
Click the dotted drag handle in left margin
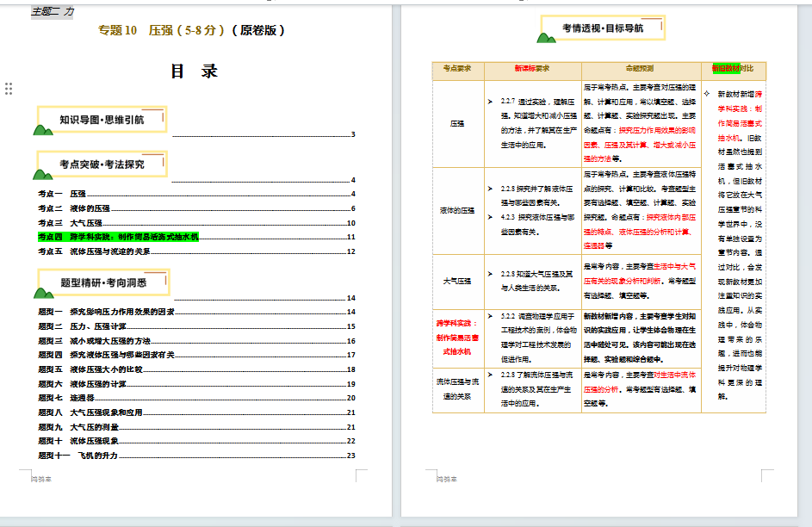click(9, 89)
